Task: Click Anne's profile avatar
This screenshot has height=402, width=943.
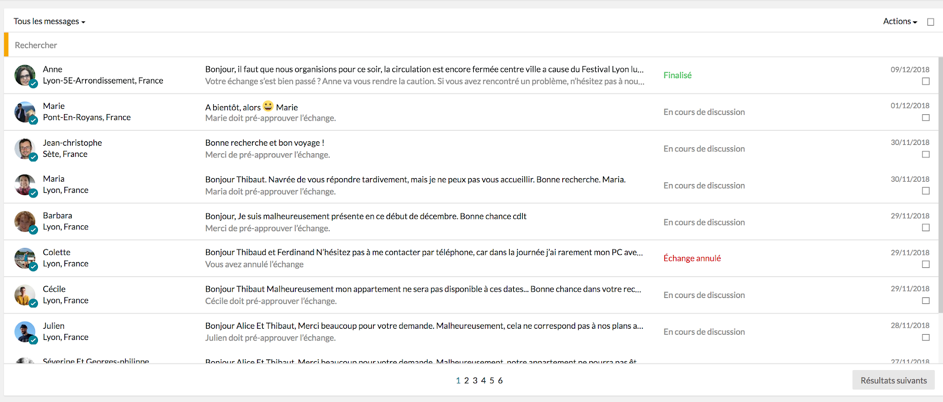Action: [25, 75]
